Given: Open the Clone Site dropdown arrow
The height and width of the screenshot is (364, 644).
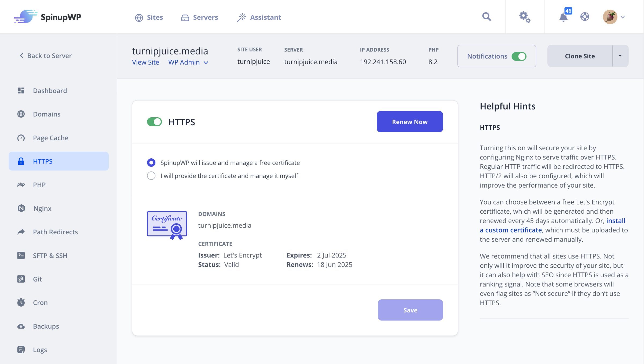Looking at the screenshot, I should point(620,56).
